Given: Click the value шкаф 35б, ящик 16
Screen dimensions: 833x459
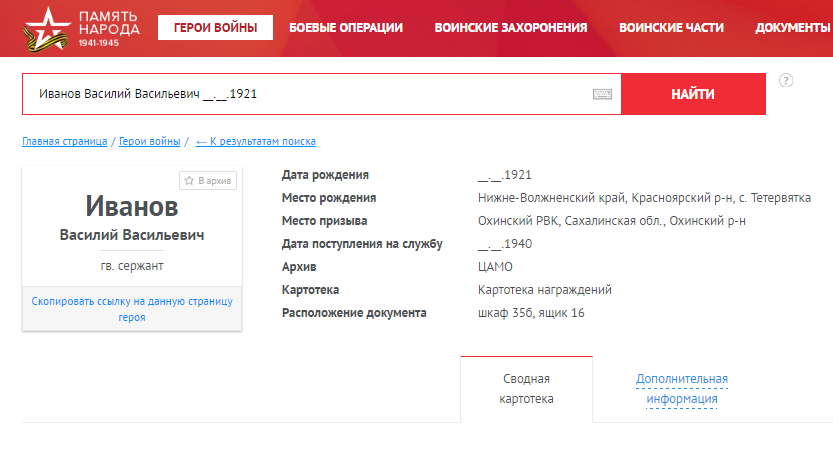Looking at the screenshot, I should pyautogui.click(x=531, y=313).
